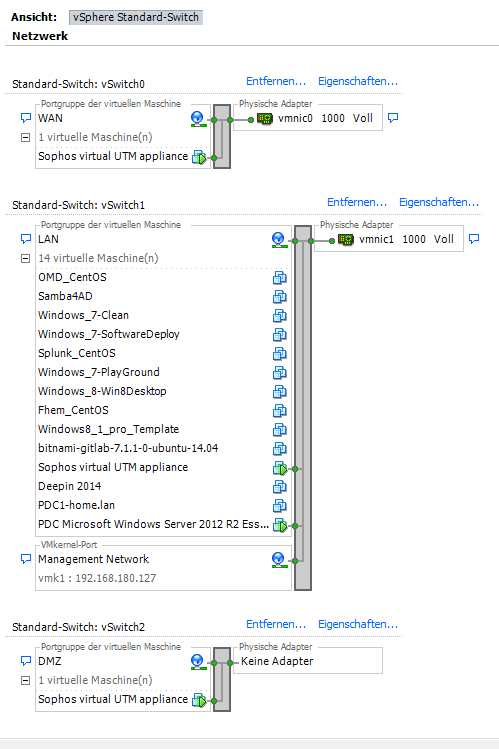499x749 pixels.
Task: Click the info bubble icon beside vmnic1
Action: (x=474, y=238)
